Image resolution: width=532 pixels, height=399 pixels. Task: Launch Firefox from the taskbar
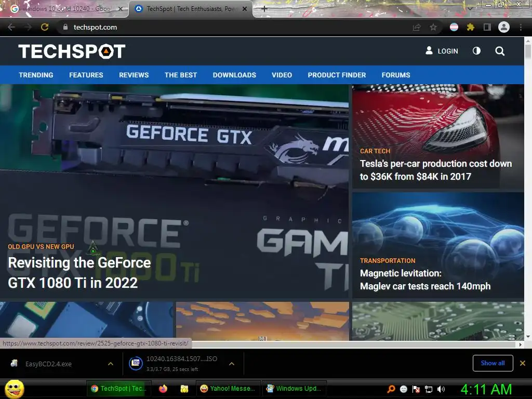pyautogui.click(x=163, y=389)
